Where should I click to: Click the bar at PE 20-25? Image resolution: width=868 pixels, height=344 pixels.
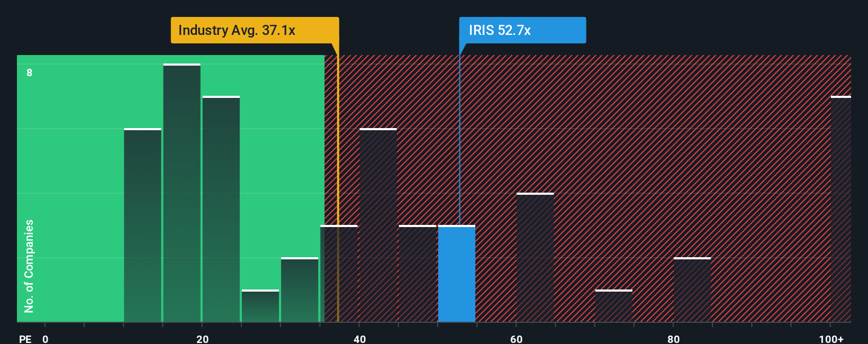(x=221, y=209)
